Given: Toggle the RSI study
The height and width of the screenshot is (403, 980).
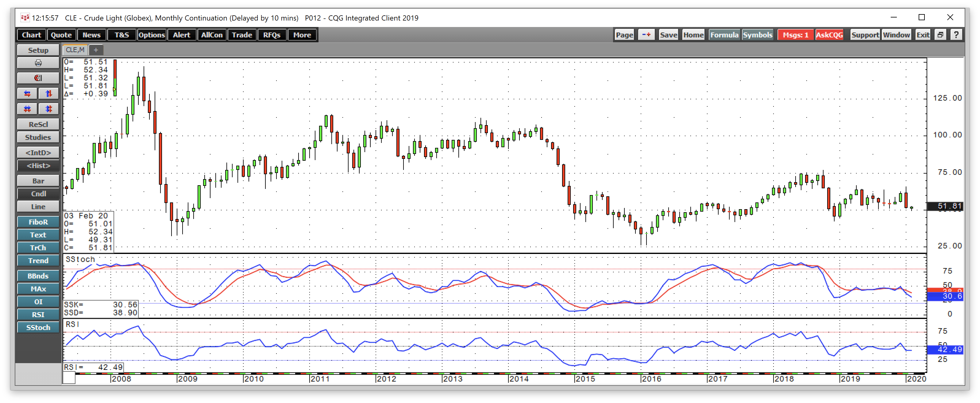Looking at the screenshot, I should 38,315.
